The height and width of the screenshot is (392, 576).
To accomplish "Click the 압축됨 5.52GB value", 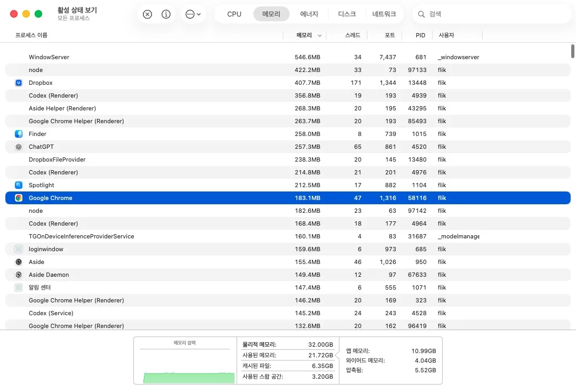I will click(x=426, y=370).
